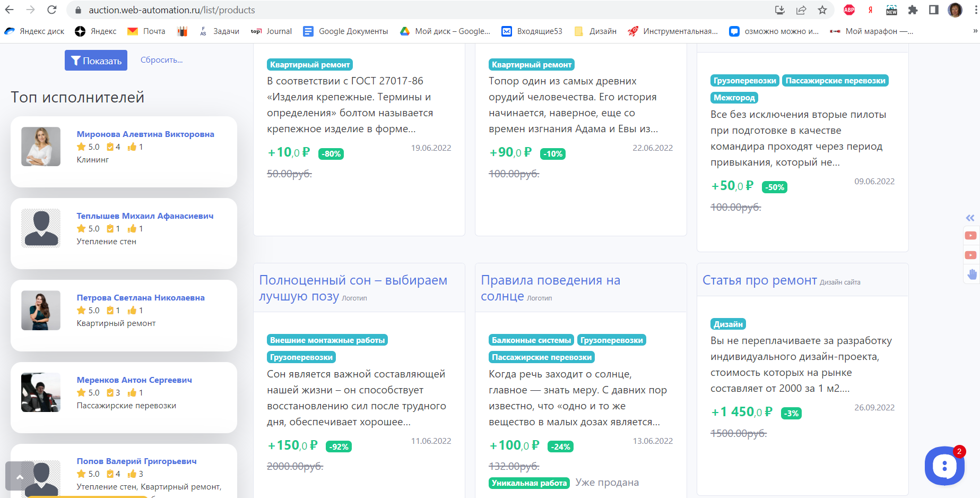Bookmark this page with the star icon

822,10
